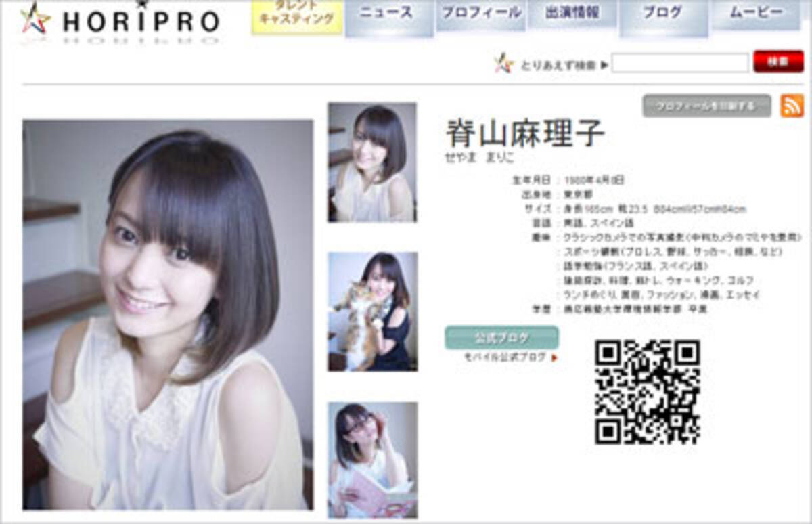
Task: Click the name reading せやま まりこ
Action: (480, 158)
